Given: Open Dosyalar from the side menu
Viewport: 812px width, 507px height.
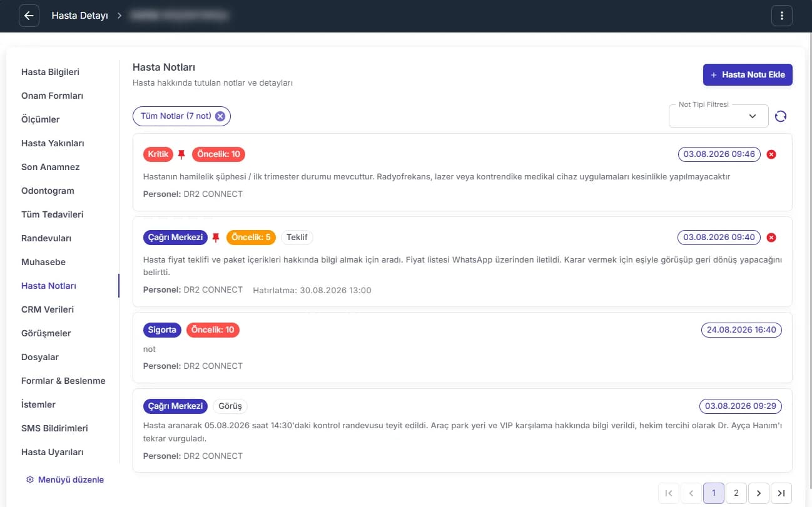Looking at the screenshot, I should pos(40,357).
